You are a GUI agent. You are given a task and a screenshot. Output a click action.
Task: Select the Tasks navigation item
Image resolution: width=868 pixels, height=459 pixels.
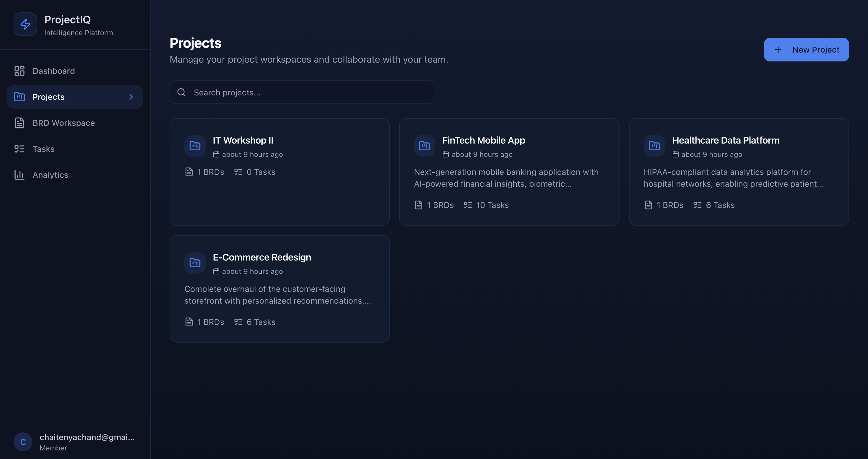(x=43, y=149)
